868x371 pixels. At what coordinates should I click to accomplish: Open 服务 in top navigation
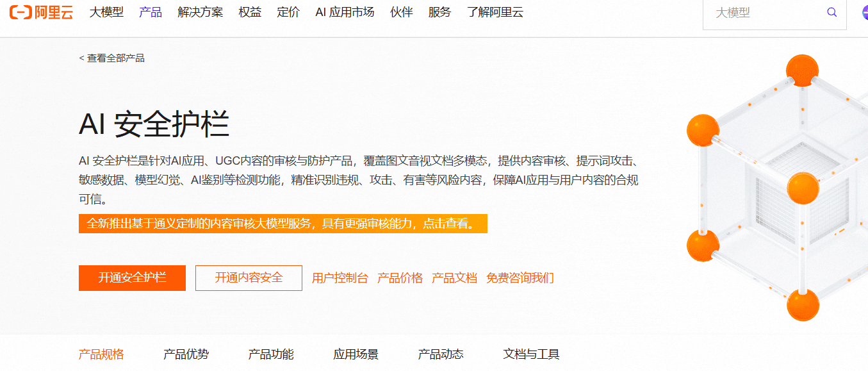440,12
